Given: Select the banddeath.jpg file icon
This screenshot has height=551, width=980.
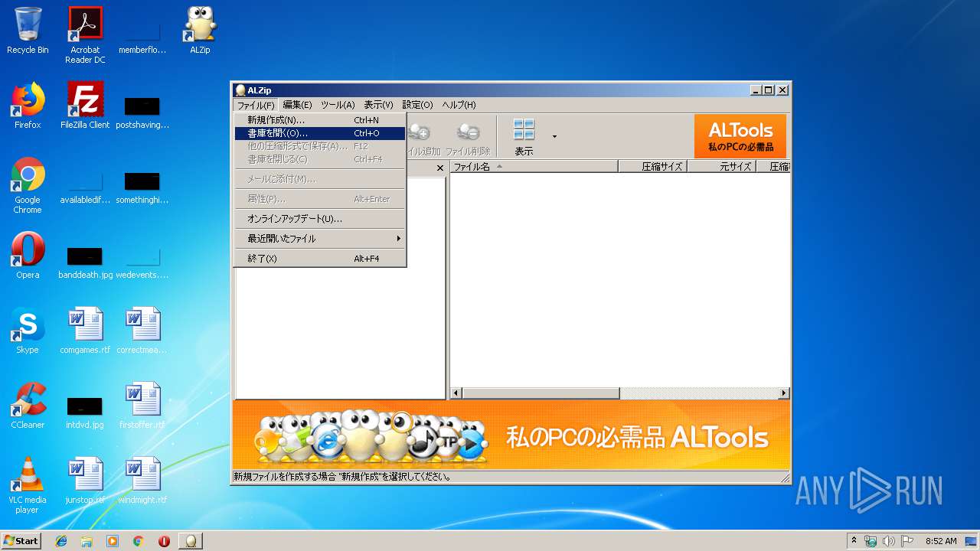Looking at the screenshot, I should (85, 260).
